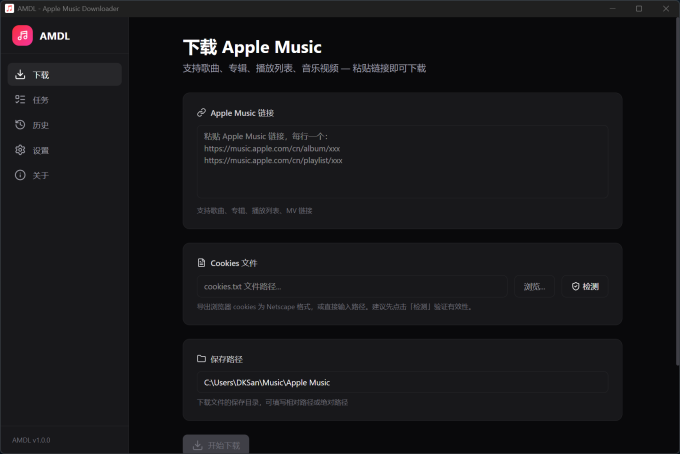Minimize the AMDL window
Viewport: 680px width, 454px height.
pos(612,9)
